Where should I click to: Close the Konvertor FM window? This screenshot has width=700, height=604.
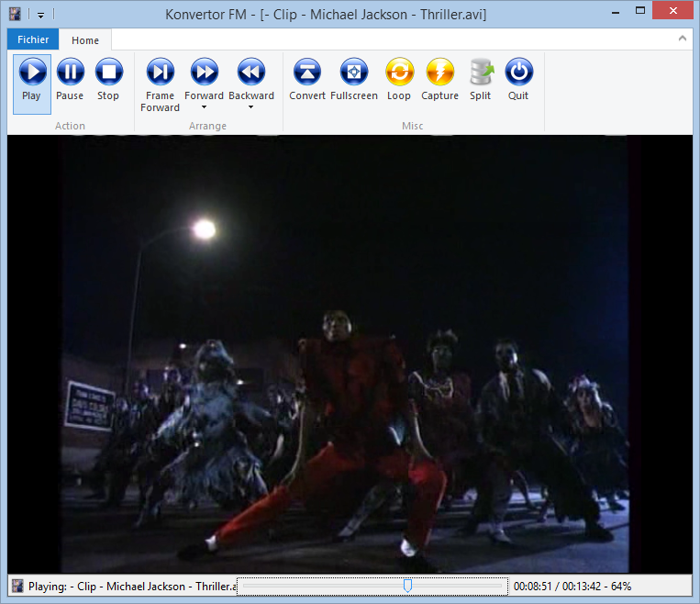(673, 10)
